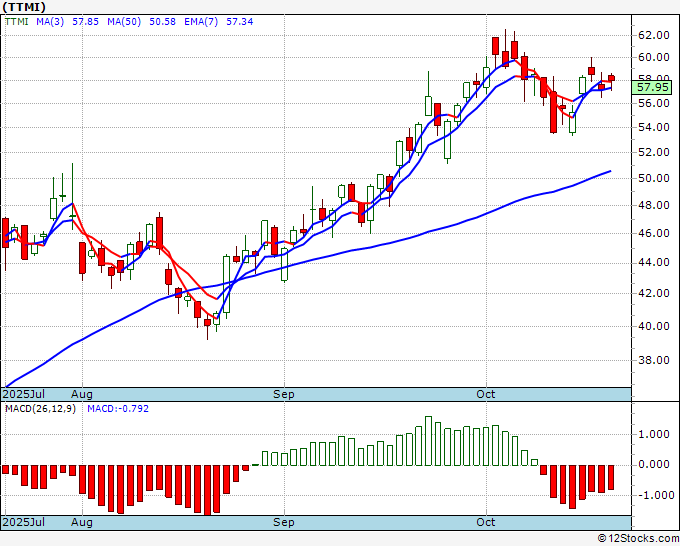680x546 pixels.
Task: Click the last red MACD histogram bar
Action: (611, 477)
